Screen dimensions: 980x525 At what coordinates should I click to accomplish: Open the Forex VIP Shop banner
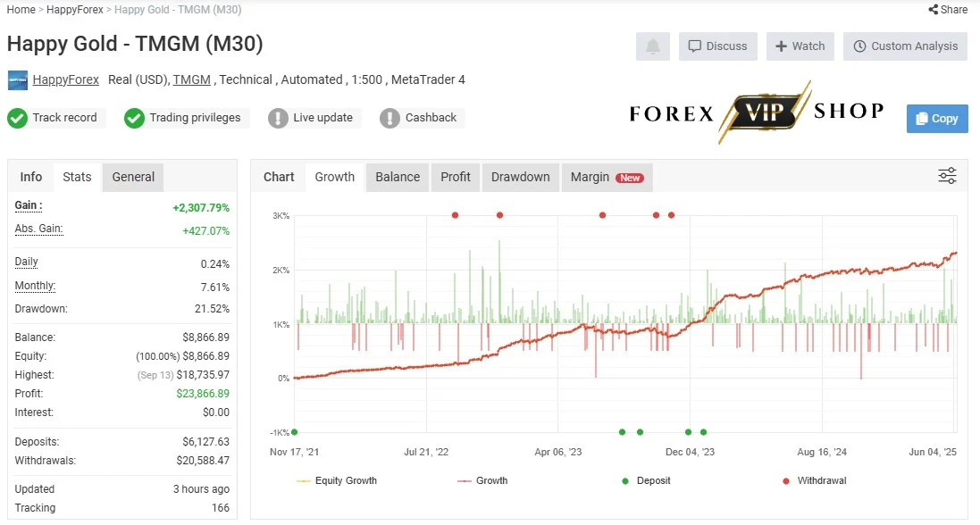[757, 112]
